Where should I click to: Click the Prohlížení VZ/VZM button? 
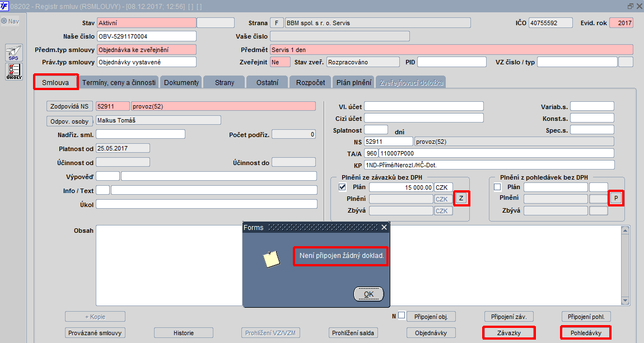[270, 333]
